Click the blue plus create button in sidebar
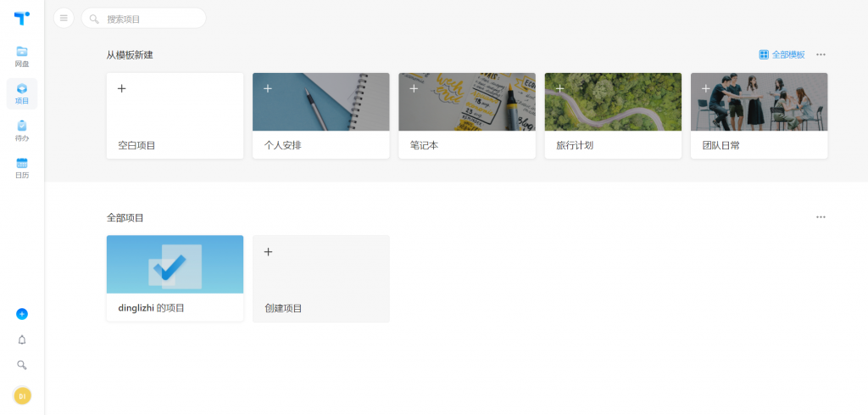The image size is (868, 415). [x=22, y=314]
